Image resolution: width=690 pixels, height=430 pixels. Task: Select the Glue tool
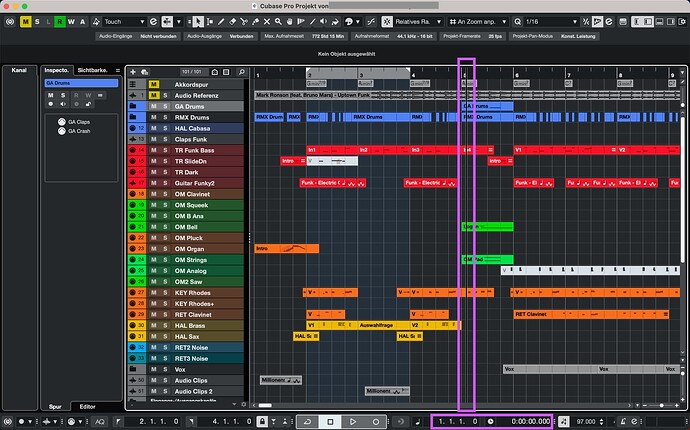(255, 22)
